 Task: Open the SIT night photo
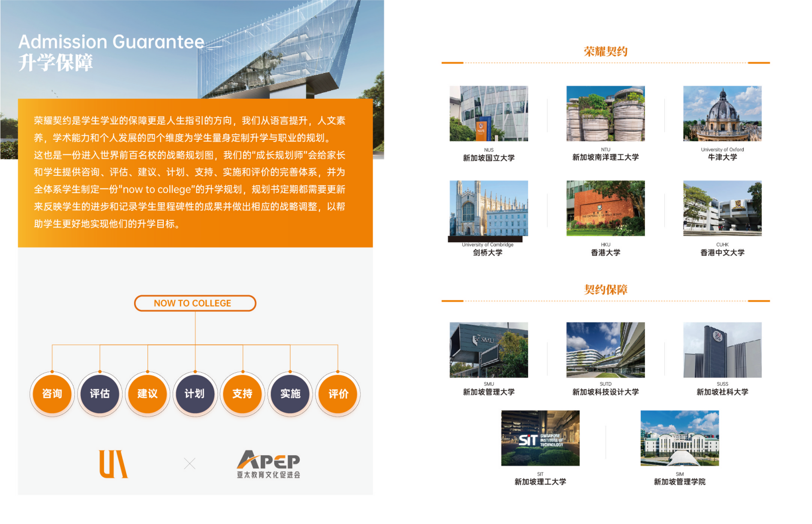[x=540, y=438]
